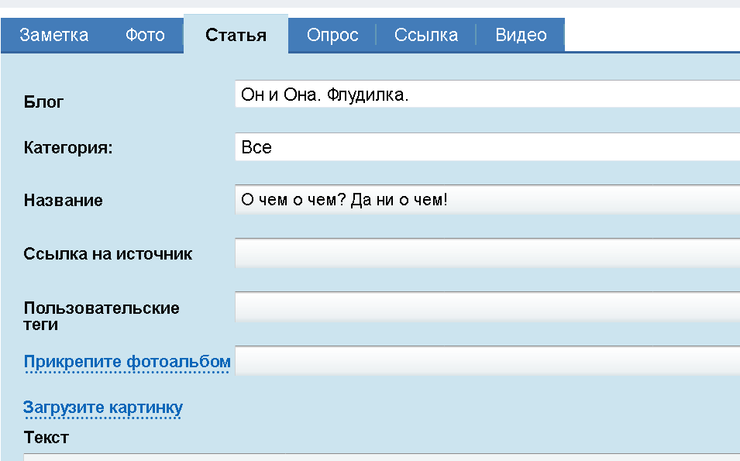Click the 'Пользовательские теги' label text
This screenshot has width=740, height=461.
(101, 315)
